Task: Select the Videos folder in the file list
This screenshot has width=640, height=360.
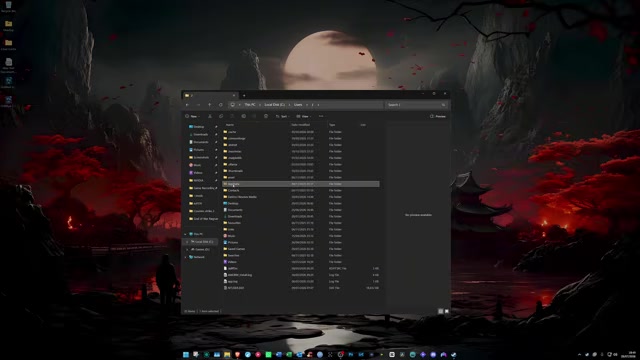Action: click(x=301, y=262)
